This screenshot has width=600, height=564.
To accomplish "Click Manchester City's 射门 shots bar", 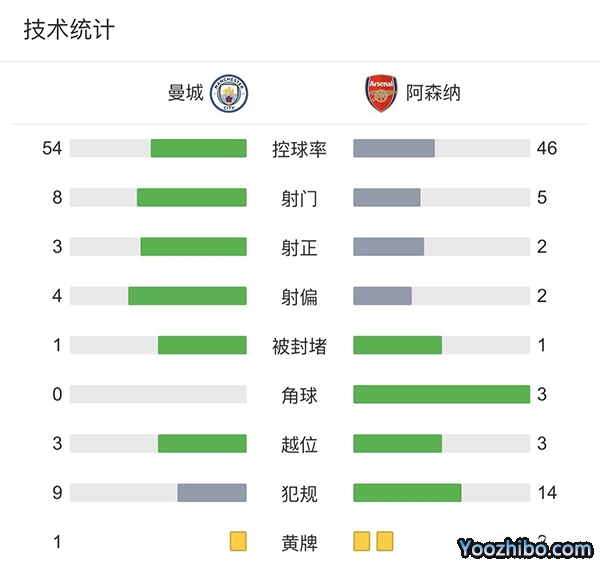I will tap(191, 198).
